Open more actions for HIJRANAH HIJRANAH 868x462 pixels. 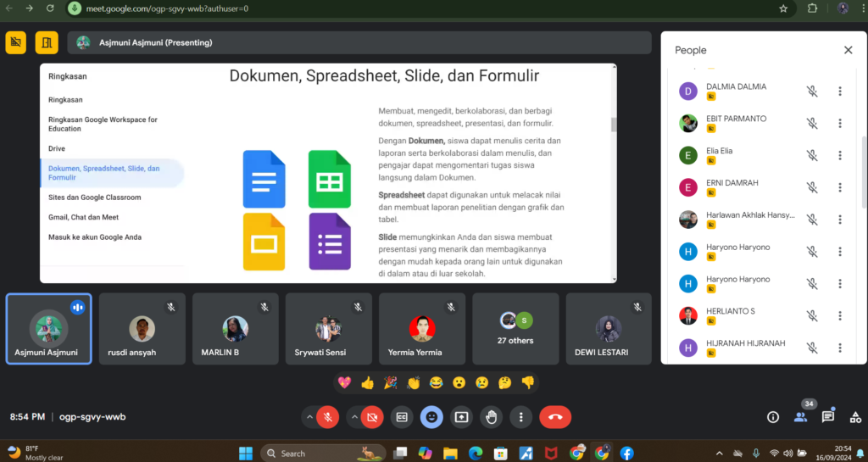pos(840,348)
